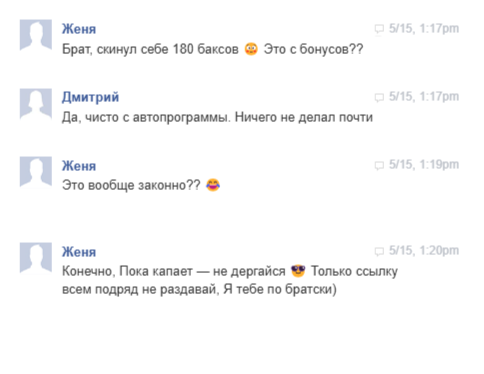This screenshot has width=484, height=374.
Task: Click message text 'Да, чисто с автопрограммы'
Action: click(x=146, y=118)
